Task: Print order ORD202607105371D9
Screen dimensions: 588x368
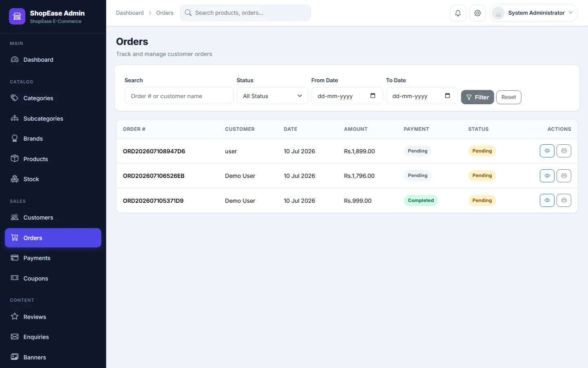Action: pos(564,200)
